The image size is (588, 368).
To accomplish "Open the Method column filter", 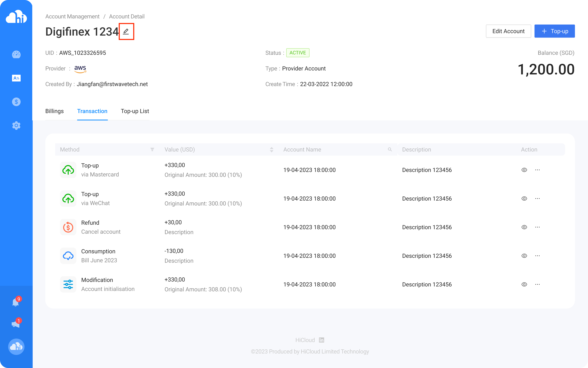I will (x=152, y=149).
